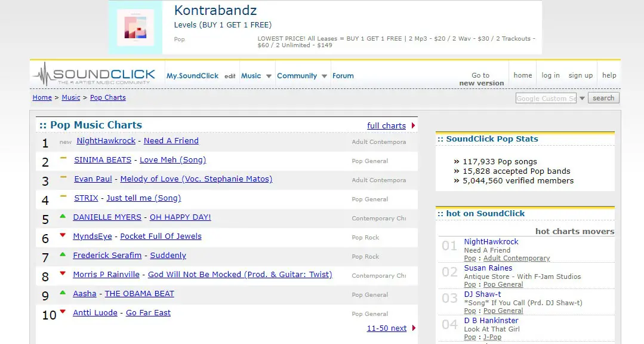Open THE OBAMA BEAT song link
Screen dimensions: 644x344
click(x=139, y=293)
